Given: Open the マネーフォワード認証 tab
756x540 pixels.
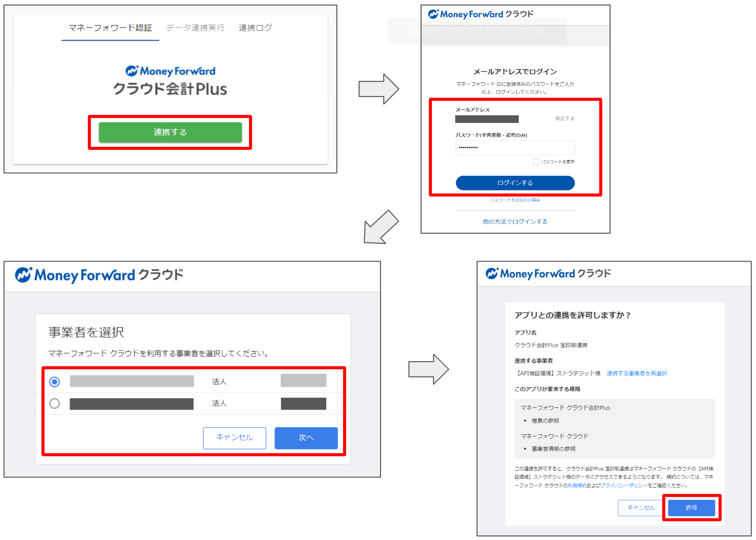Looking at the screenshot, I should click(x=110, y=28).
